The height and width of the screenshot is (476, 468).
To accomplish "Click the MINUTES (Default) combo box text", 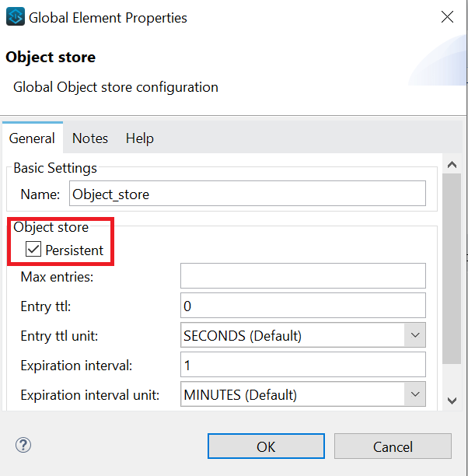I will click(x=240, y=394).
